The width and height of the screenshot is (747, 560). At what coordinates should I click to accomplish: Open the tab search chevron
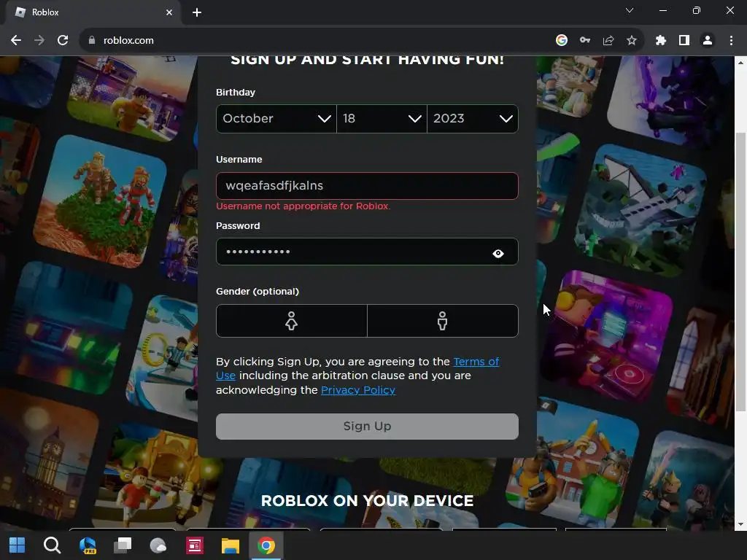(x=630, y=10)
